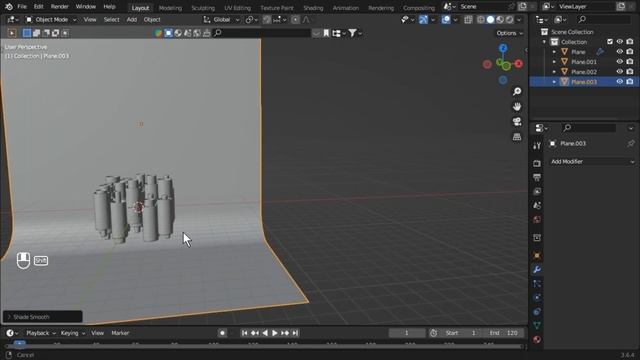
Task: Play the animation forward
Action: tap(275, 333)
